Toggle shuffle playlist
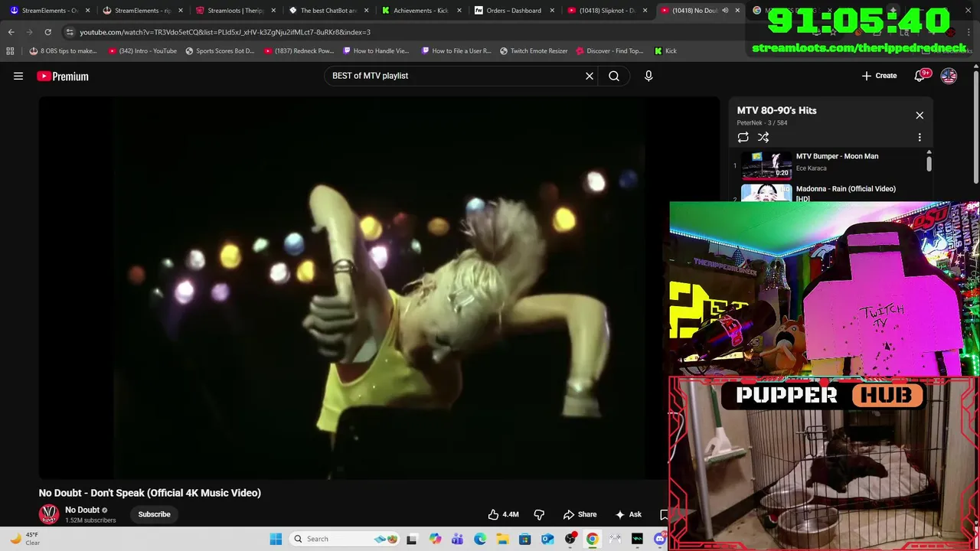Screen dimensions: 980x551 763,137
